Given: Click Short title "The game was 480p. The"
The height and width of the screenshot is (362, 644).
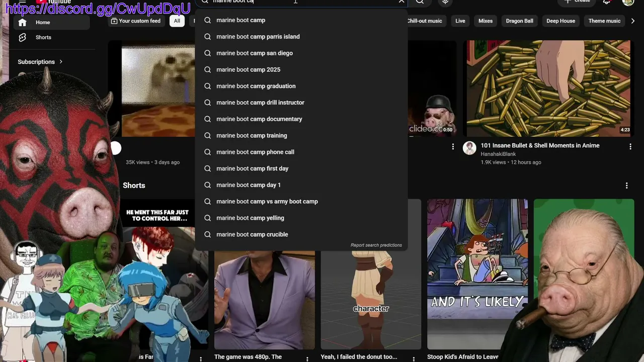Looking at the screenshot, I should (248, 357).
